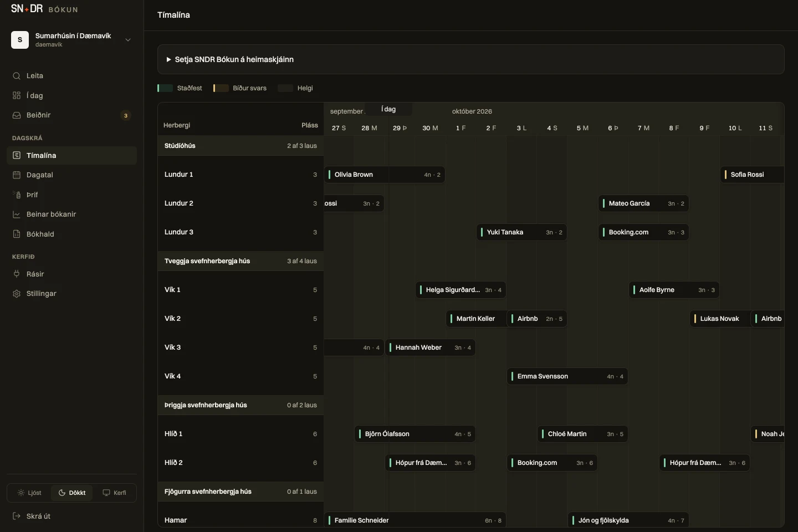Open Yuki Tanaka booking in Lundur 3
The width and height of the screenshot is (798, 532).
pyautogui.click(x=521, y=232)
